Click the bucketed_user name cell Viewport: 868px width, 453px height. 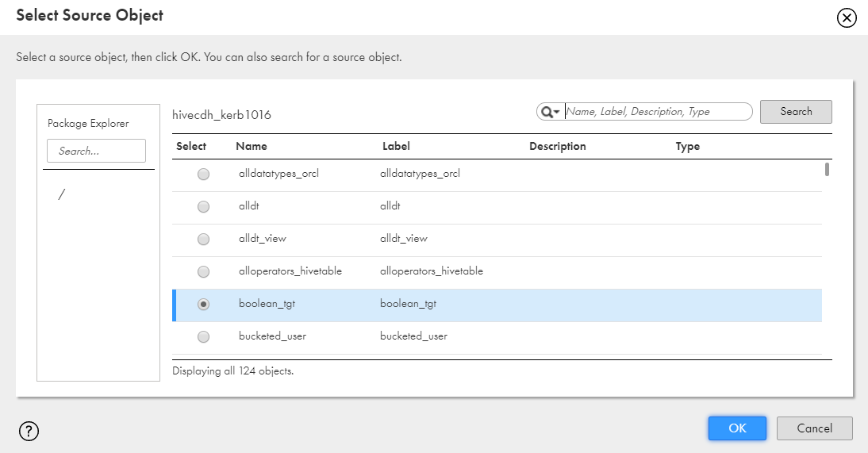click(272, 336)
